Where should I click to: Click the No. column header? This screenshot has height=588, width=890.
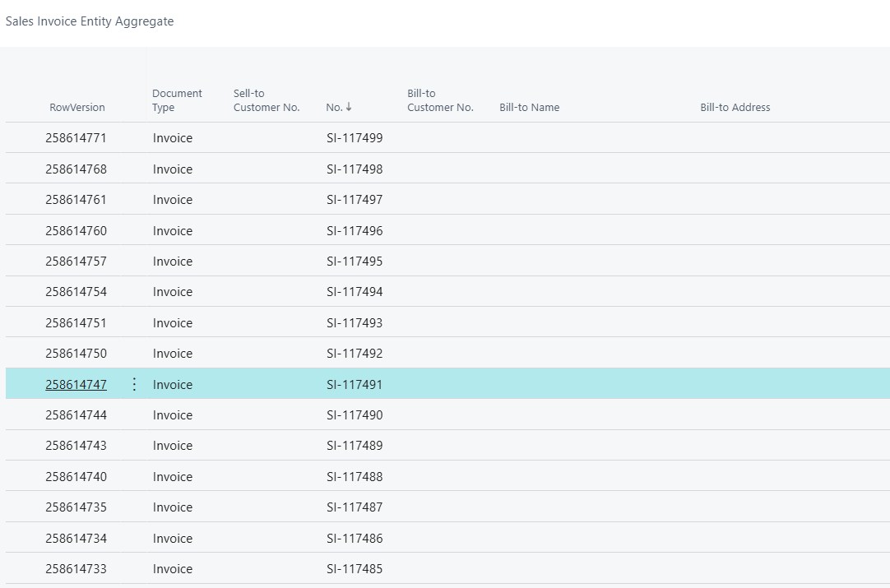[333, 107]
